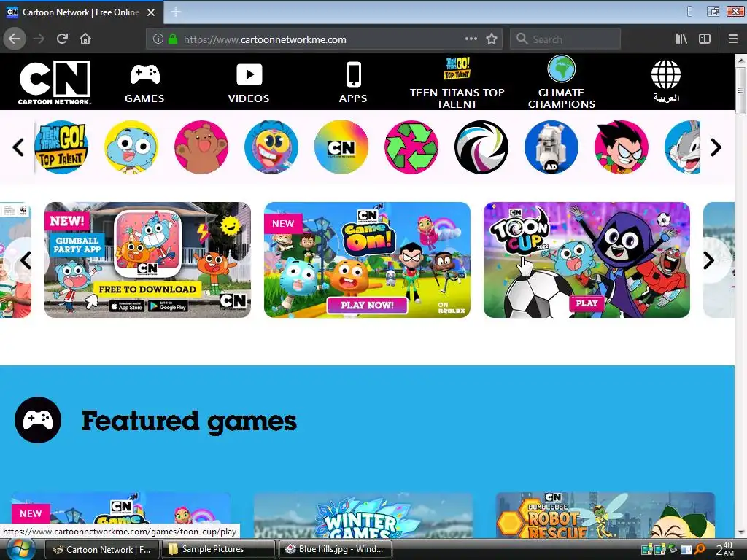Open Climate Champions page

pyautogui.click(x=562, y=82)
